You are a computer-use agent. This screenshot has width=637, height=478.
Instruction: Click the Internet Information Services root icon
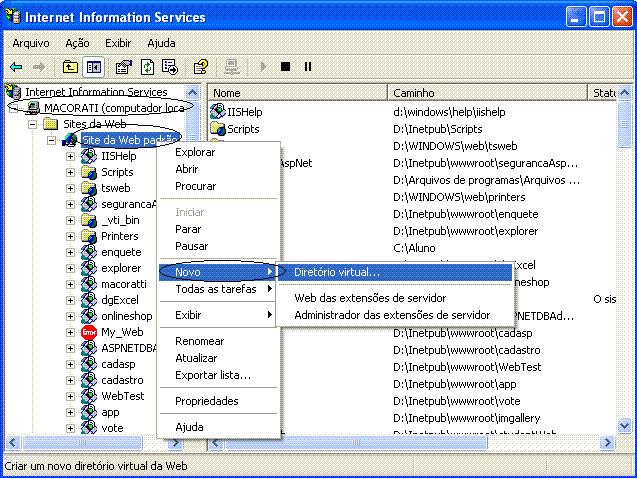pyautogui.click(x=13, y=91)
